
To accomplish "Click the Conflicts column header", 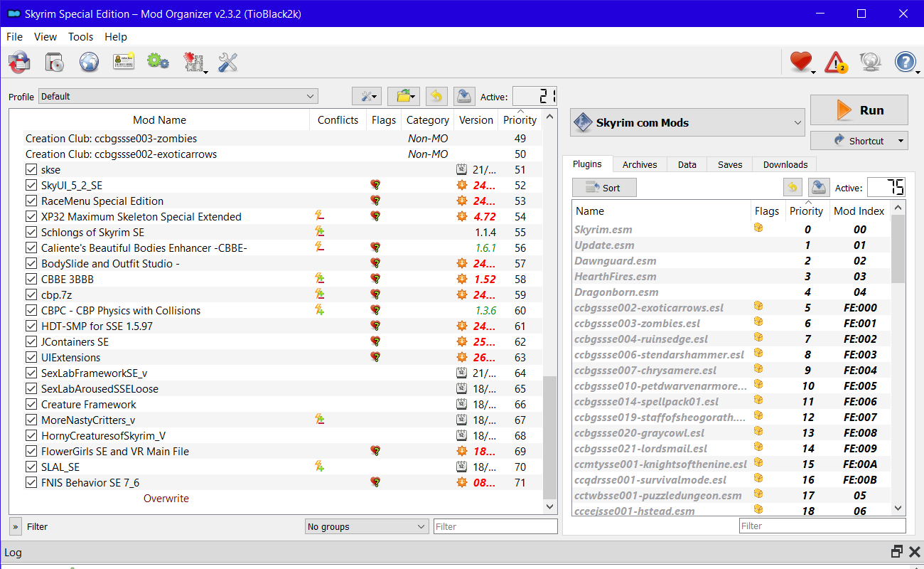I will tap(338, 120).
